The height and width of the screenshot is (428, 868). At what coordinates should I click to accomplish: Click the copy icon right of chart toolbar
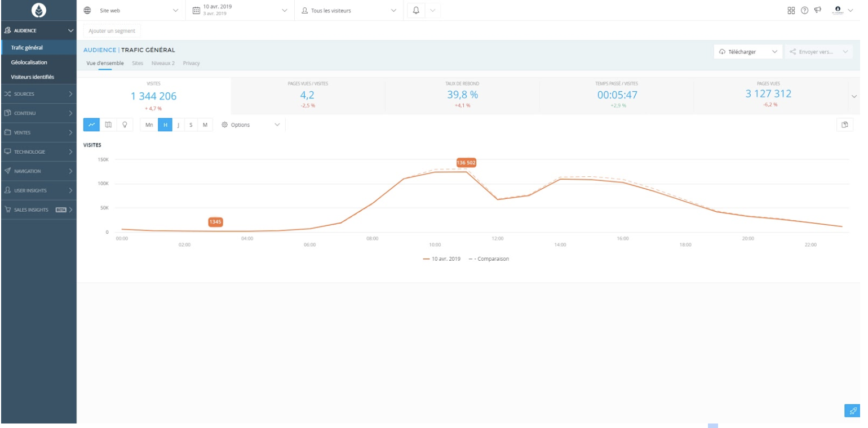[844, 124]
